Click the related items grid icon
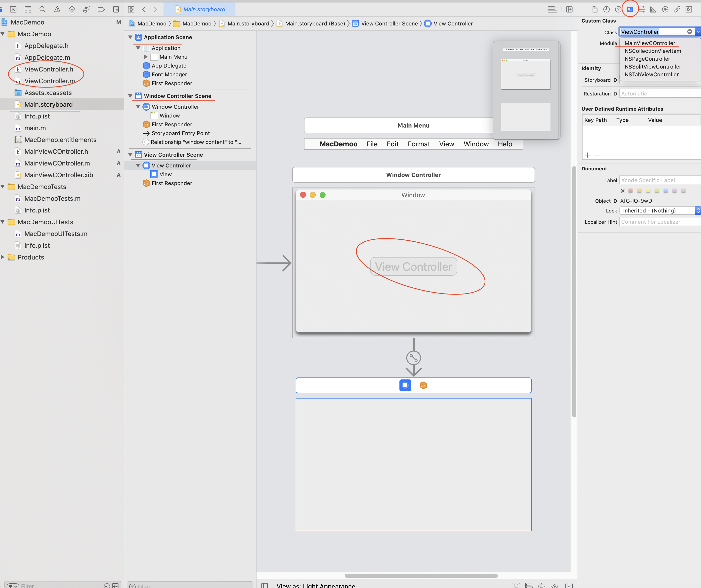Image resolution: width=701 pixels, height=588 pixels. [x=131, y=9]
